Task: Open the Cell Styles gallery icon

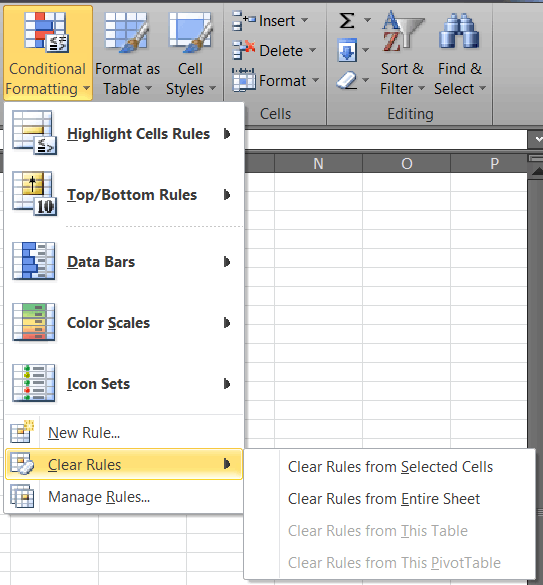Action: [191, 32]
